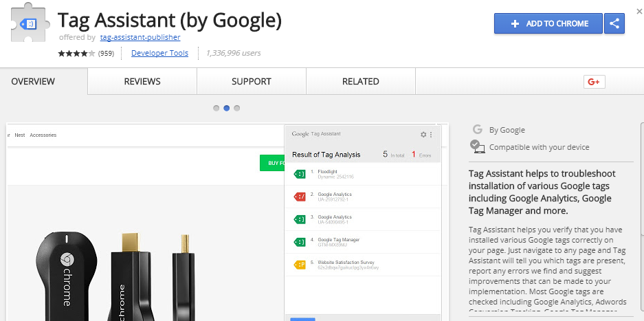Open the tag-assistant-publisher link
The image size is (644, 321).
pos(140,37)
